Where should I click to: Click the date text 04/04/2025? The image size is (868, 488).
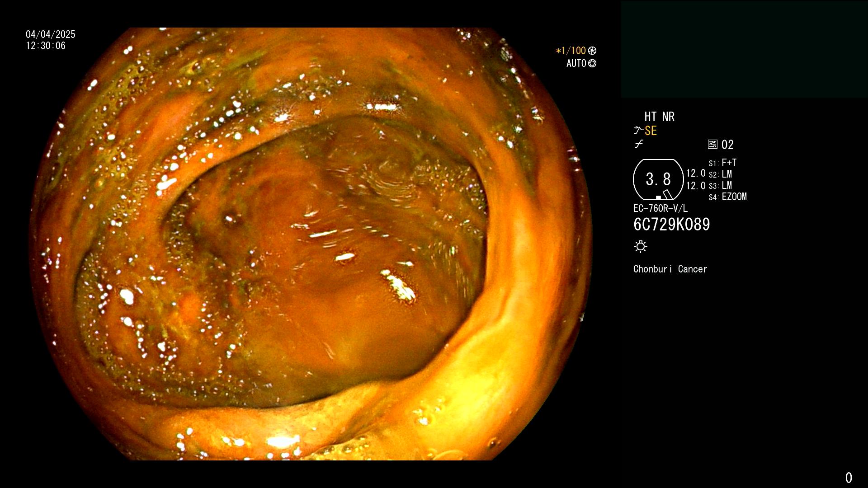pos(51,34)
